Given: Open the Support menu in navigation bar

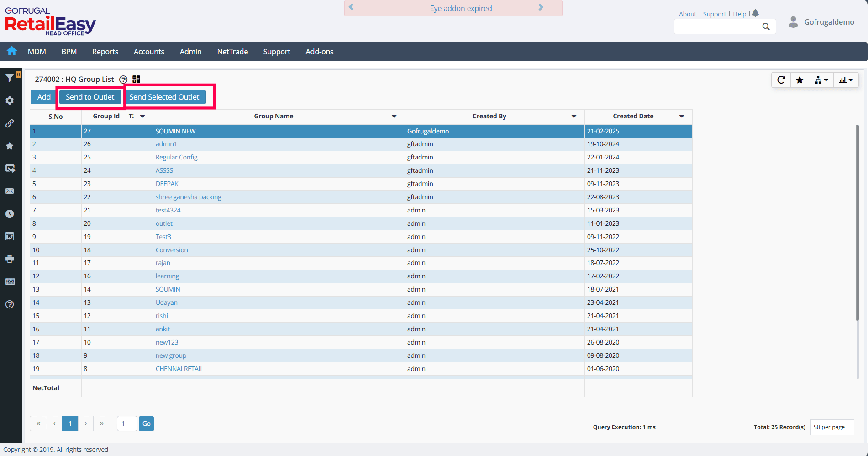Looking at the screenshot, I should [277, 52].
